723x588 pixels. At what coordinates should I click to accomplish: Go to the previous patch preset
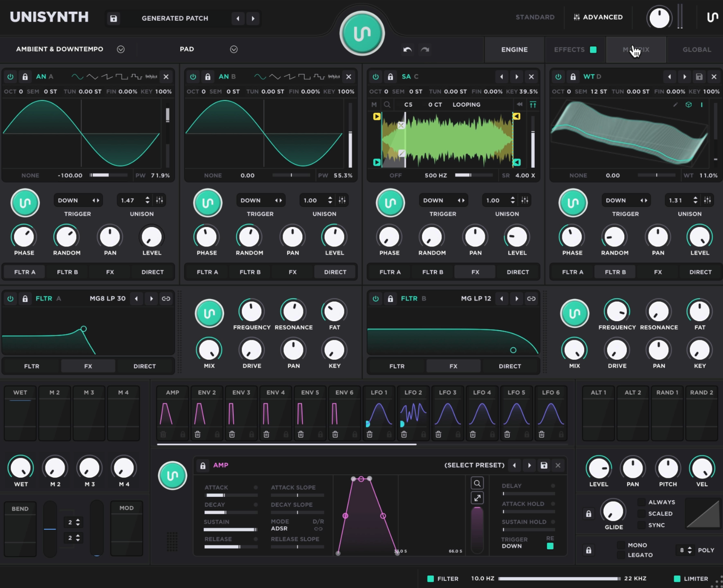(238, 18)
